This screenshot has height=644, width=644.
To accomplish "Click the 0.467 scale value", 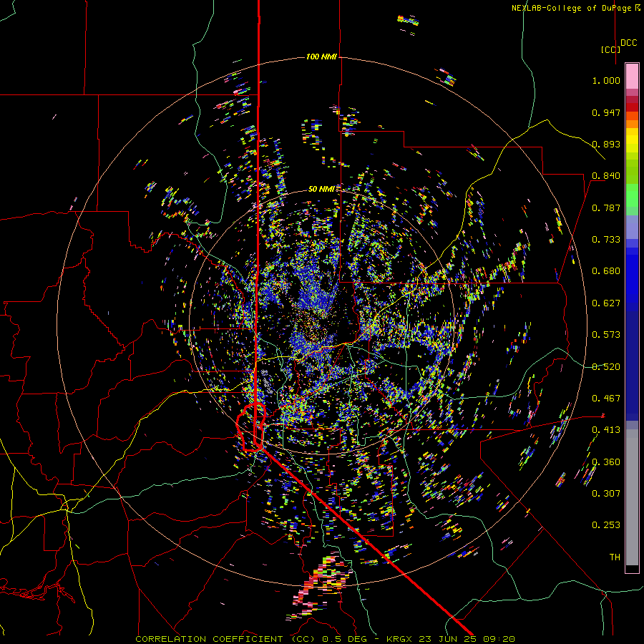I will coord(606,399).
